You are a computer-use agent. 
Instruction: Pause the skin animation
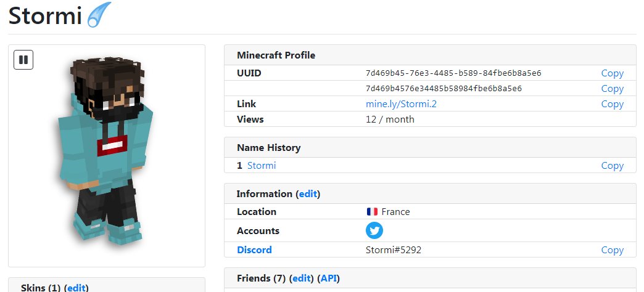(x=23, y=60)
